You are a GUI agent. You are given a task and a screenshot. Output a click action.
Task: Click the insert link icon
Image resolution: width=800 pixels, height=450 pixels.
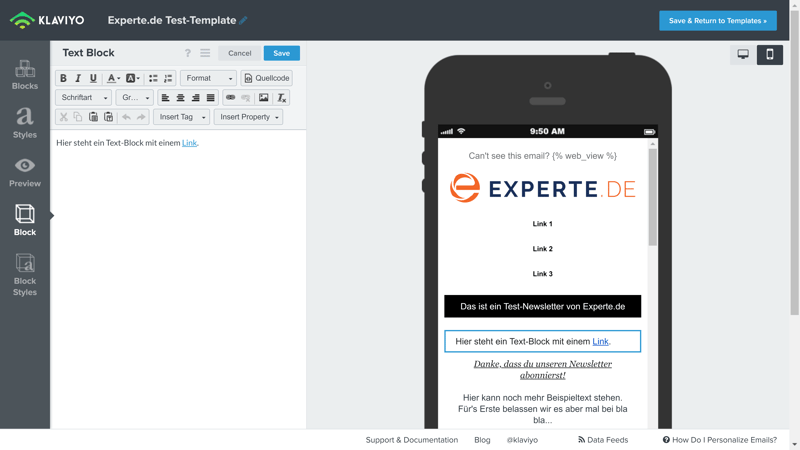(x=230, y=98)
